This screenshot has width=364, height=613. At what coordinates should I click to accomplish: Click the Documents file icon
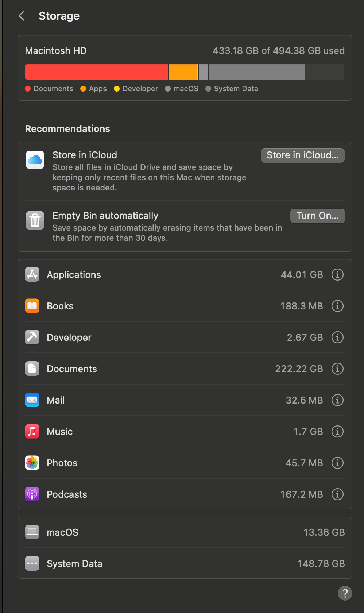tap(32, 369)
